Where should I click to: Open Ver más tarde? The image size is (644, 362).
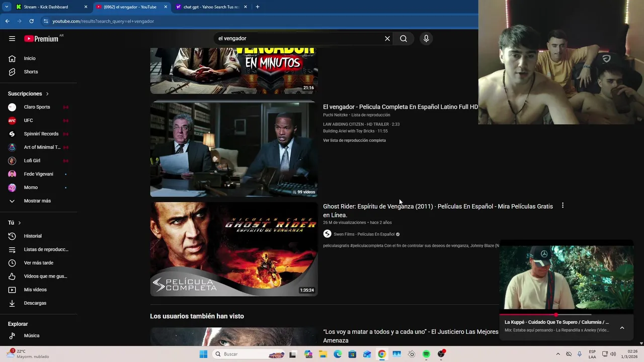[38, 263]
